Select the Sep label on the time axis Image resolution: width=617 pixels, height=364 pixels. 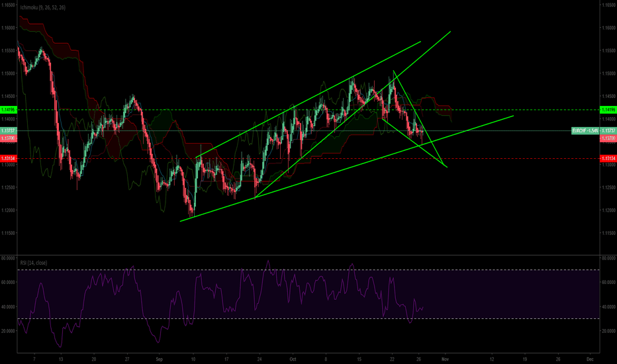(x=159, y=359)
